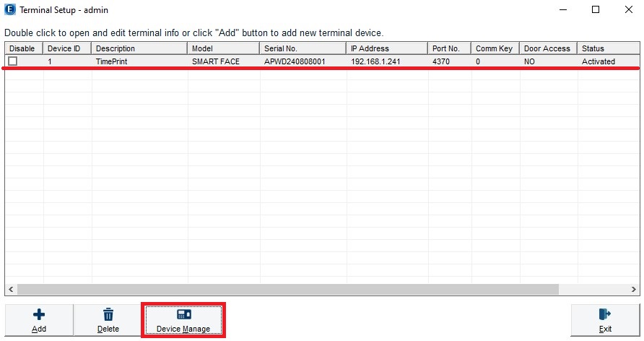Screen dimensions: 644x341
Task: Tick the Disable checkbox for TimePrint
Action: (x=13, y=61)
